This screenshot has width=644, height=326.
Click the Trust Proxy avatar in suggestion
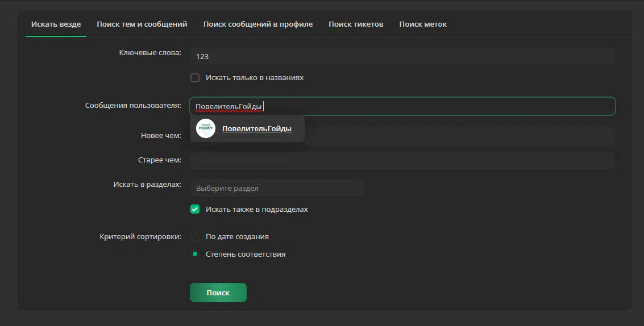206,128
